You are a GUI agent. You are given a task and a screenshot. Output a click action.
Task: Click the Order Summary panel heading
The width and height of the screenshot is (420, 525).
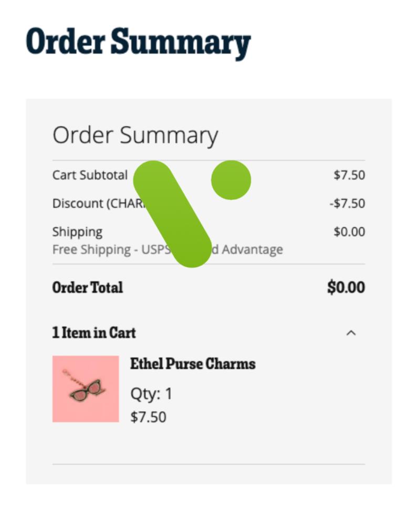pyautogui.click(x=135, y=135)
